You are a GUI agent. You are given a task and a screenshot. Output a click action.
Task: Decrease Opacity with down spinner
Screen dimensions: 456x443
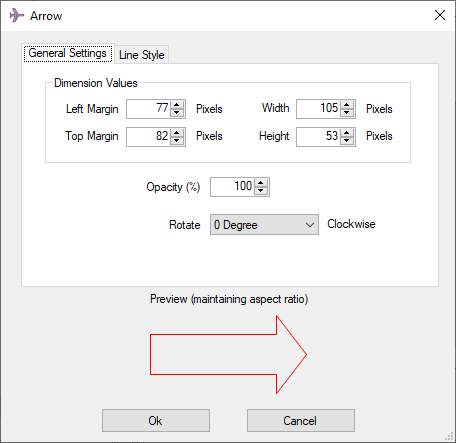[x=261, y=191]
